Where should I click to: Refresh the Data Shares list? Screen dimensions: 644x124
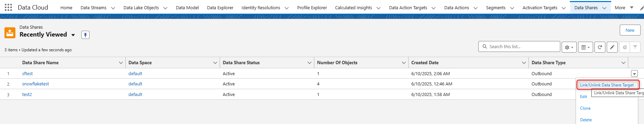tap(600, 47)
